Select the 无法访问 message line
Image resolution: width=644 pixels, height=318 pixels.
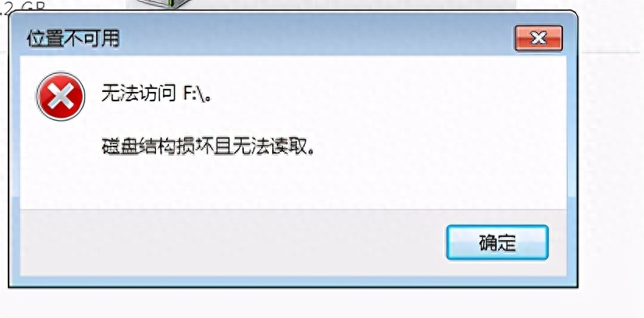(157, 95)
